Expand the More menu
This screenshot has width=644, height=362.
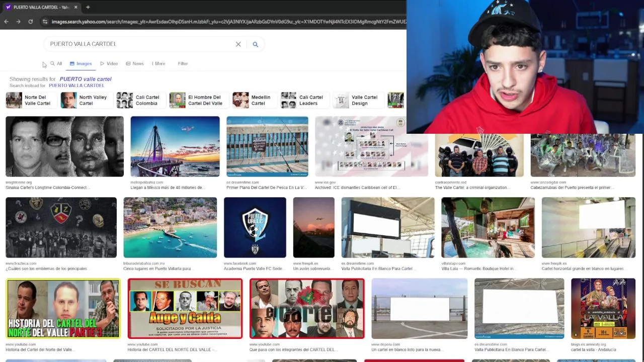tap(158, 63)
